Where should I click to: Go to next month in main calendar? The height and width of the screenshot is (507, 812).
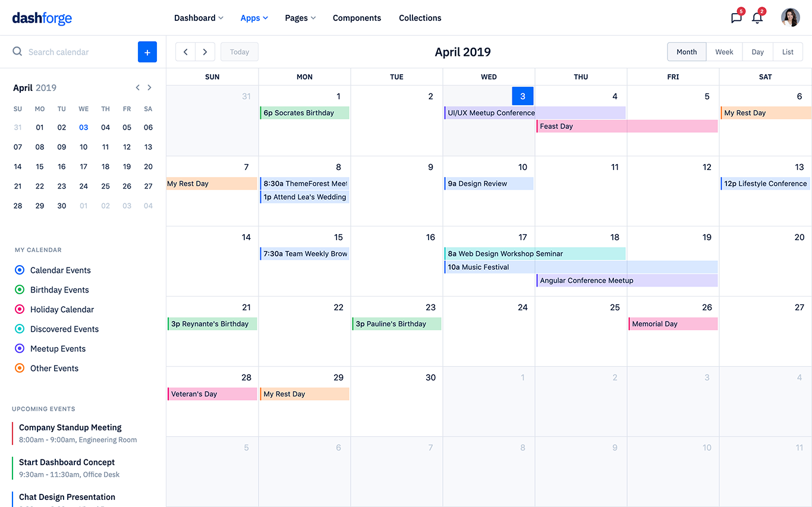click(x=205, y=52)
